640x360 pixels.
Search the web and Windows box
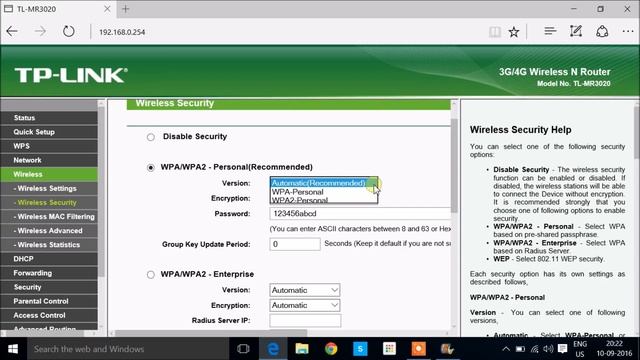[x=127, y=349]
